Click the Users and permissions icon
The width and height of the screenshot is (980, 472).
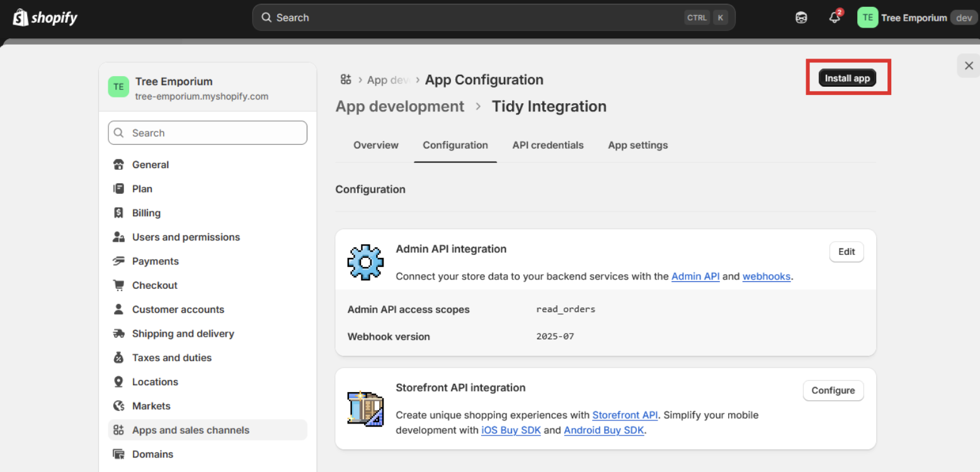tap(118, 237)
